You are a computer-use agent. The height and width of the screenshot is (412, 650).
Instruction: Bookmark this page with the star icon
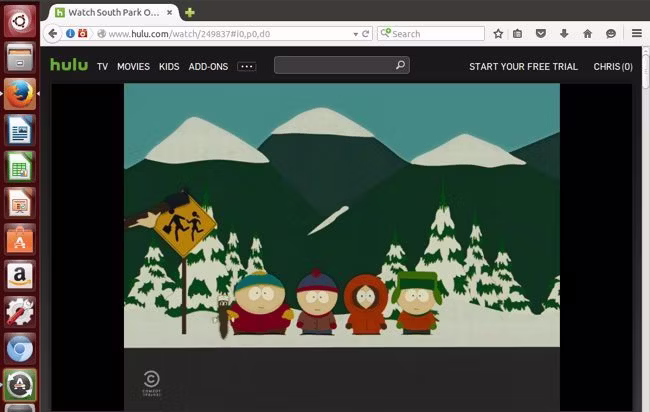coord(498,34)
